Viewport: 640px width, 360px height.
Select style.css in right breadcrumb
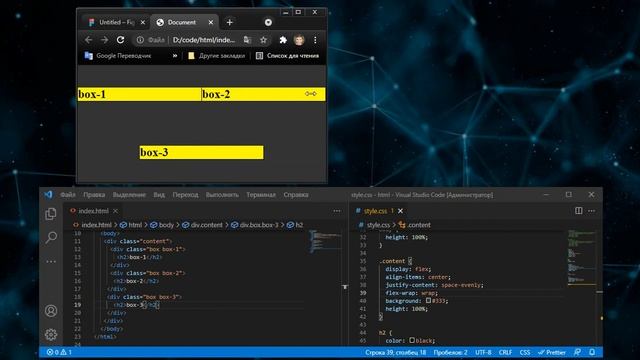374,225
